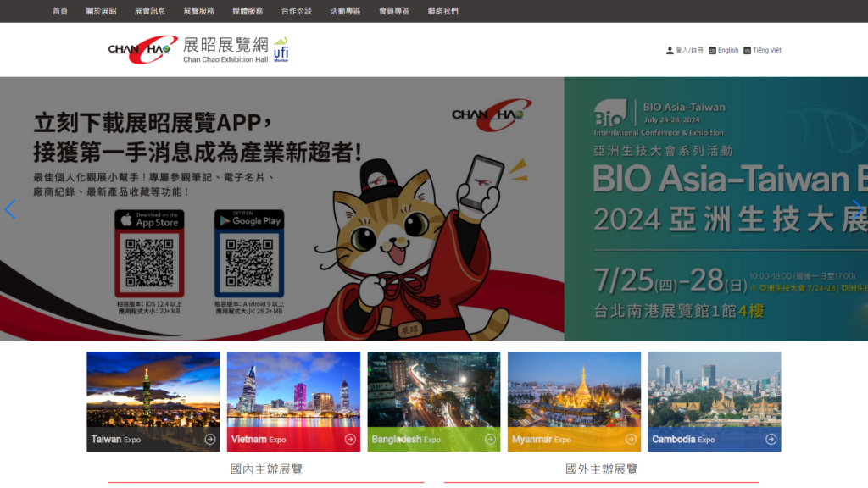This screenshot has width=868, height=488.
Task: Open the 展覽服務 menu item
Action: coord(198,11)
